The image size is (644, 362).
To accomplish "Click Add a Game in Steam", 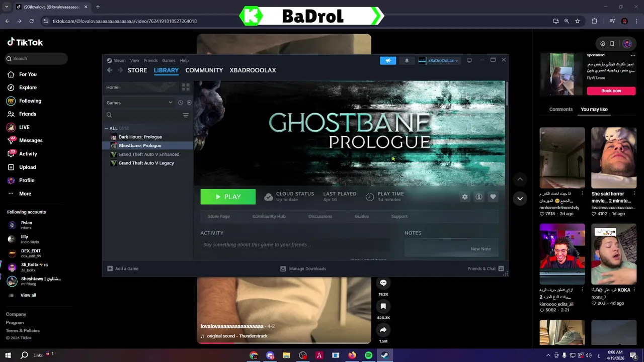I will (123, 268).
